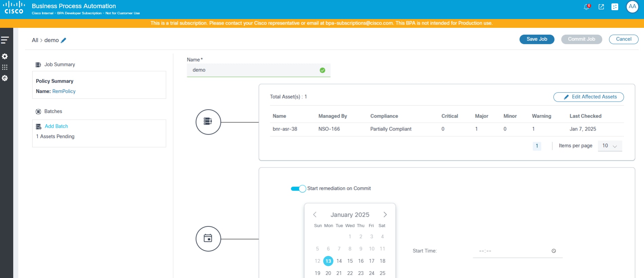
Task: Click the Cisco logo
Action: [x=14, y=7]
